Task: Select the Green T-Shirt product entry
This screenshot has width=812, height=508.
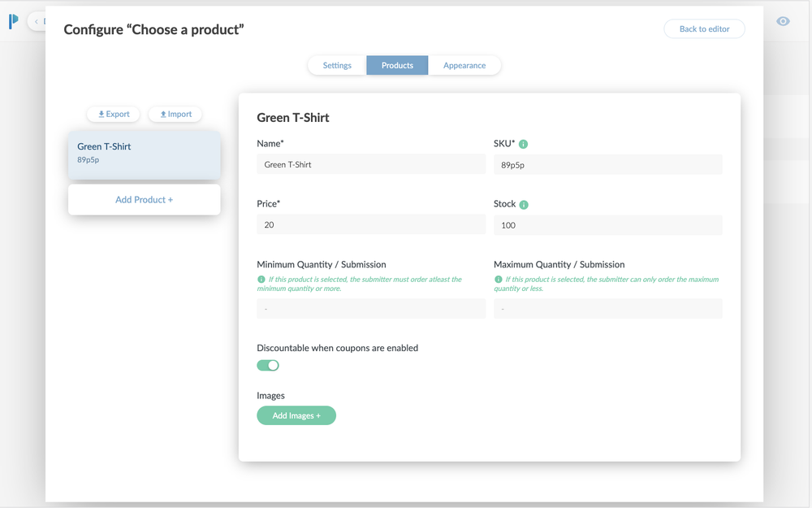Action: point(144,153)
